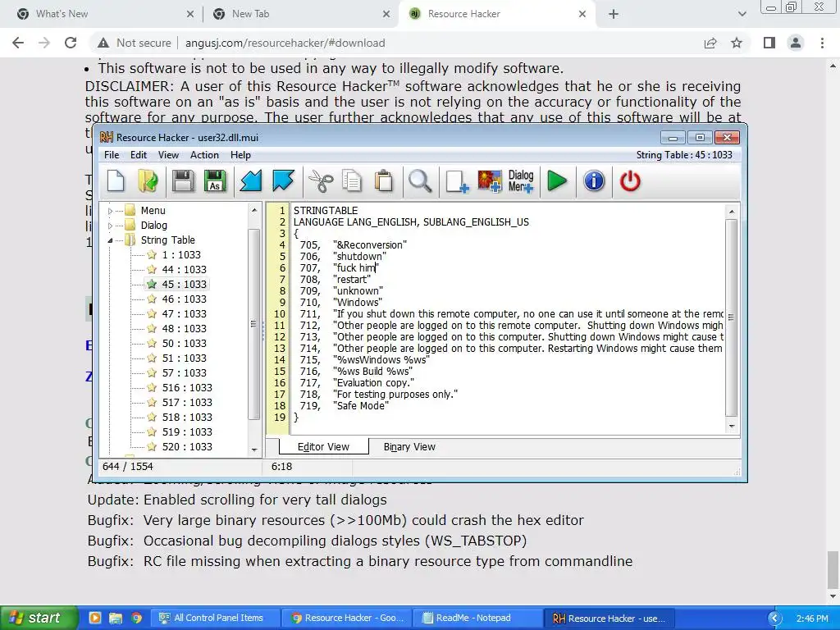840x630 pixels.
Task: Click the "&Reconversion" string line
Action: click(x=370, y=244)
